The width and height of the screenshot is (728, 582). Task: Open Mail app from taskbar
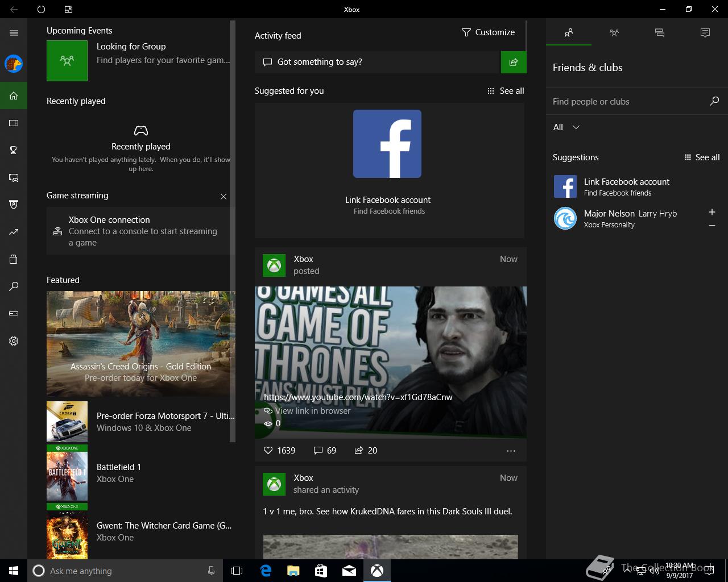click(349, 571)
